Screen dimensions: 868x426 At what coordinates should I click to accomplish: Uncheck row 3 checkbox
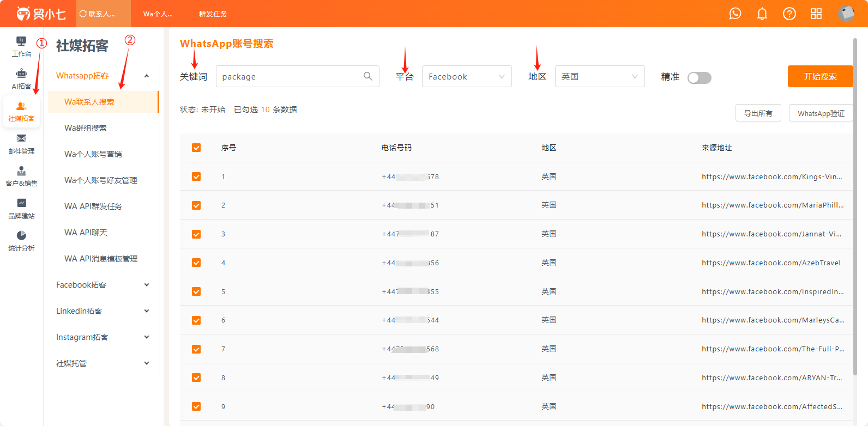tap(196, 234)
